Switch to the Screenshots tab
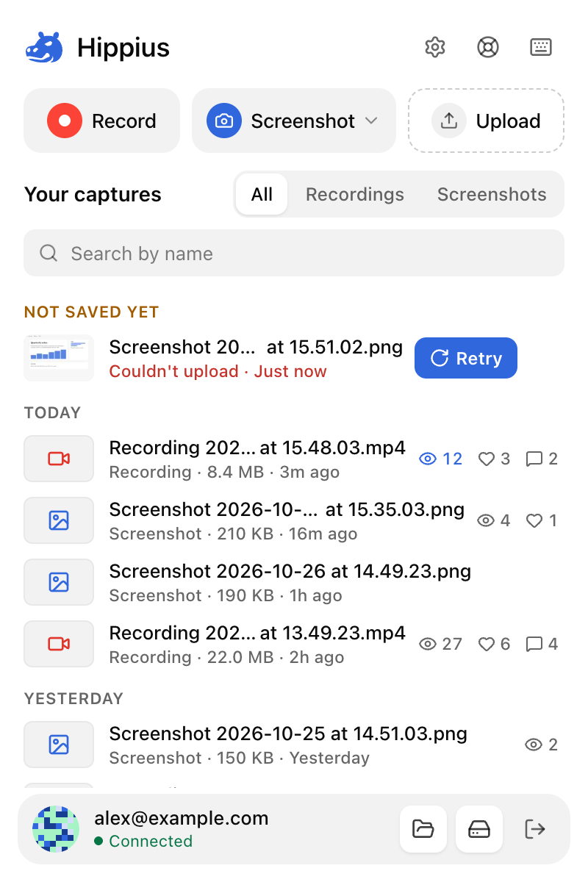This screenshot has height=882, width=588. (x=492, y=194)
